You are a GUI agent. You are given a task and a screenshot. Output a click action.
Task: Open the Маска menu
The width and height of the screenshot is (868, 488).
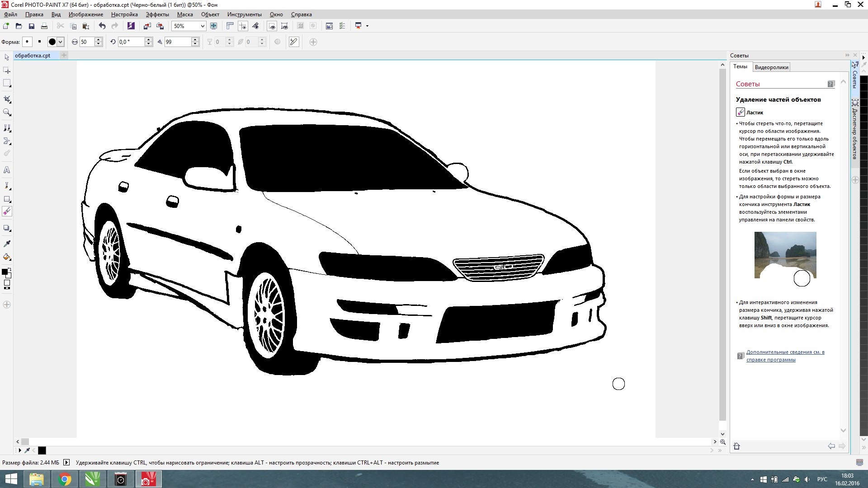[x=185, y=14]
